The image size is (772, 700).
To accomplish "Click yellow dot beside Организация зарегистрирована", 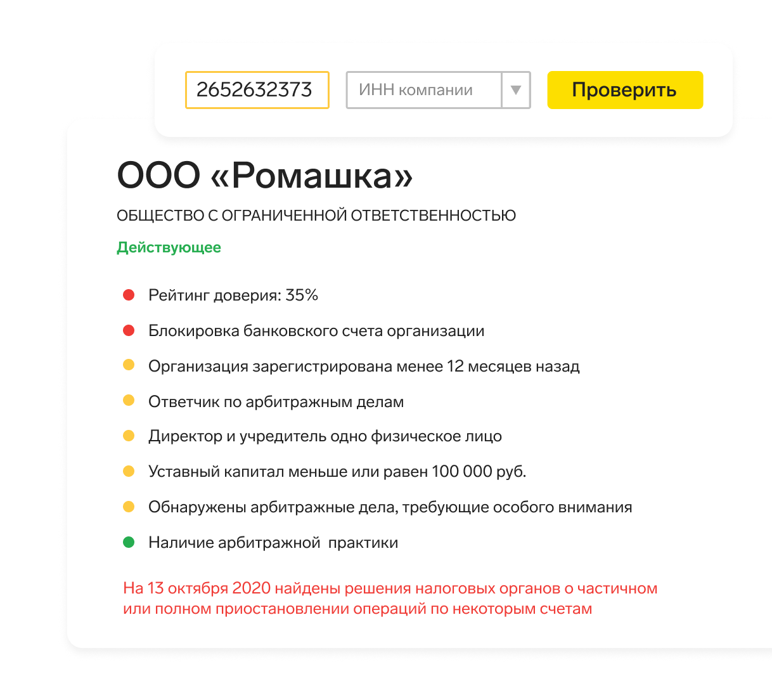I will [129, 365].
